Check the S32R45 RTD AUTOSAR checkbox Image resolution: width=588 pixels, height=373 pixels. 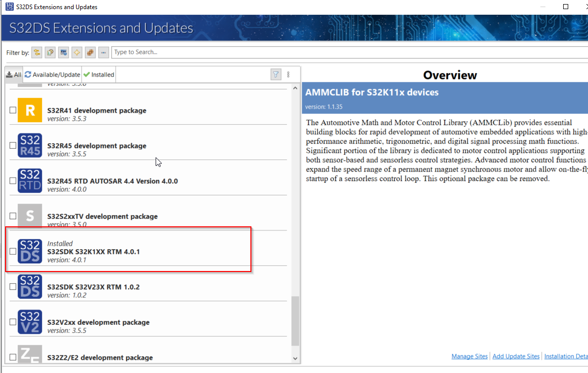click(13, 181)
